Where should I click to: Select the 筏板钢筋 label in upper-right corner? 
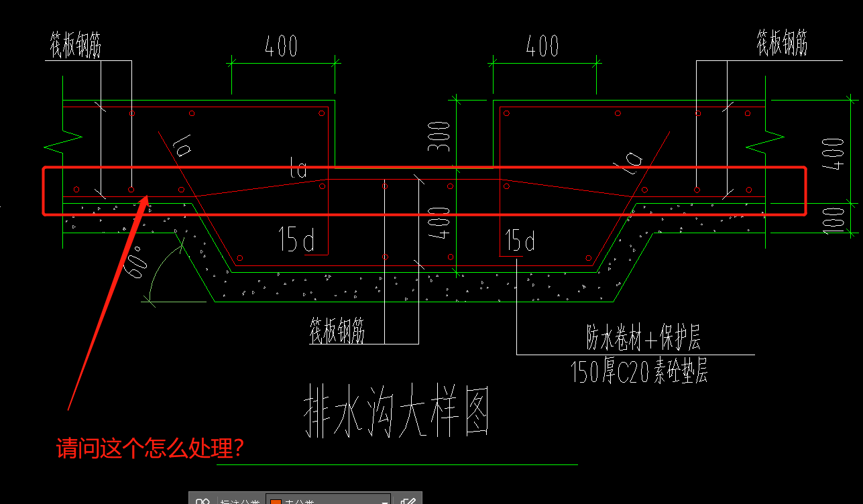tap(781, 44)
